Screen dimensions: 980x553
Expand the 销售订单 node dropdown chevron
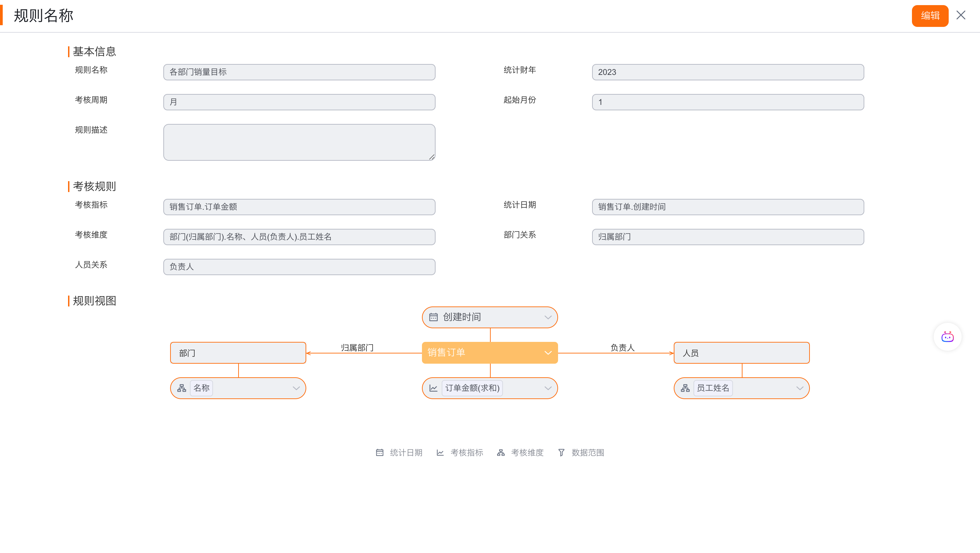[x=548, y=352]
